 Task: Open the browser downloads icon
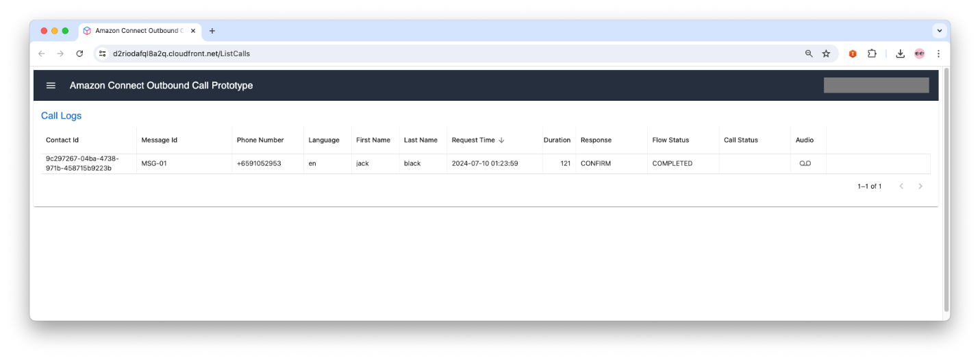(901, 53)
